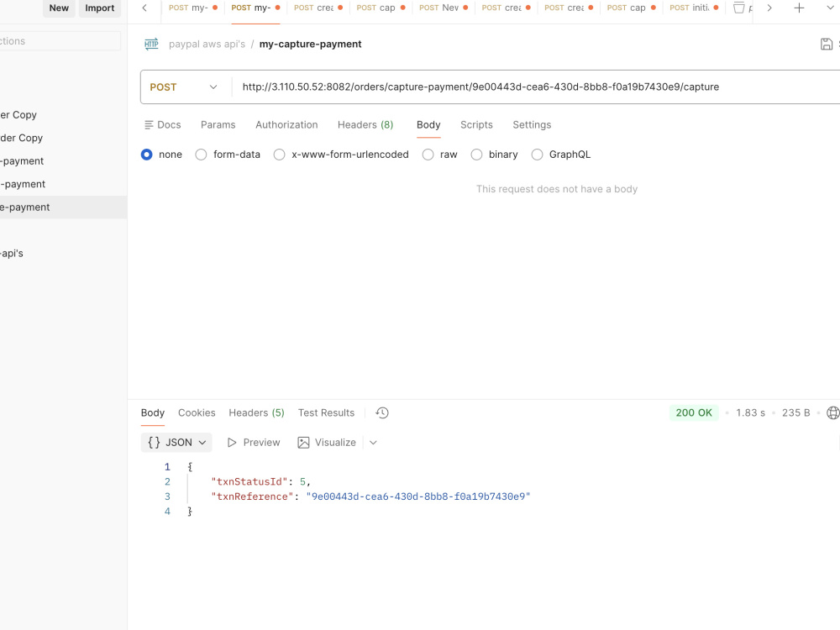This screenshot has height=630, width=840.
Task: Switch to response Cookies tab
Action: coord(197,413)
